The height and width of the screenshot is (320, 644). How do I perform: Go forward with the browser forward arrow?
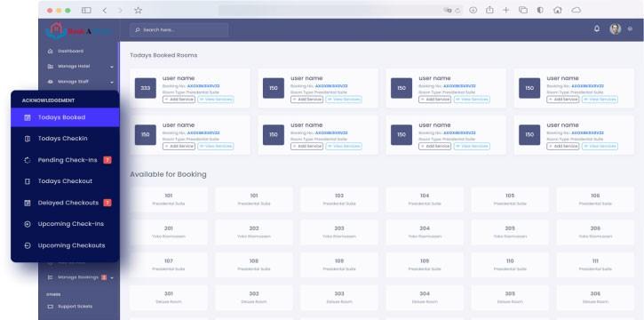120,11
